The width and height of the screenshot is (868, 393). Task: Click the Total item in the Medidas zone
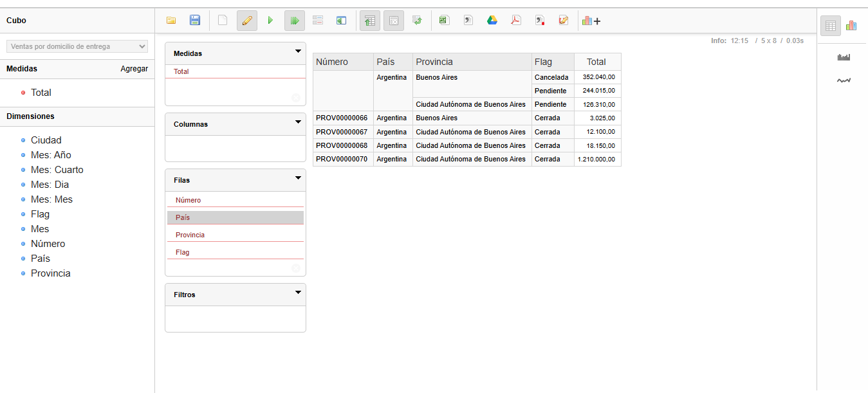coord(235,71)
